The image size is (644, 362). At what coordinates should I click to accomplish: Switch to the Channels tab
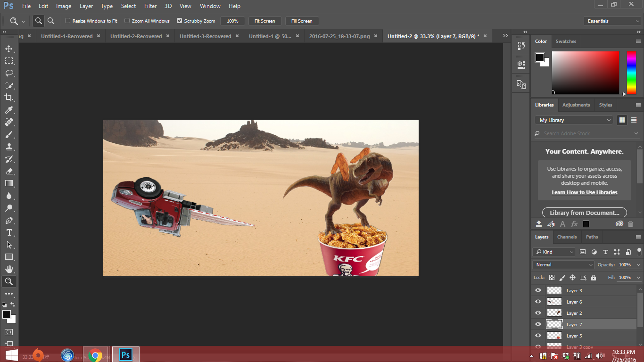(x=567, y=237)
